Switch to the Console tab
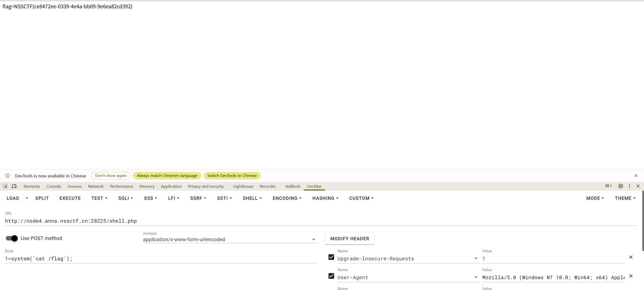The width and height of the screenshot is (644, 290). (x=54, y=186)
